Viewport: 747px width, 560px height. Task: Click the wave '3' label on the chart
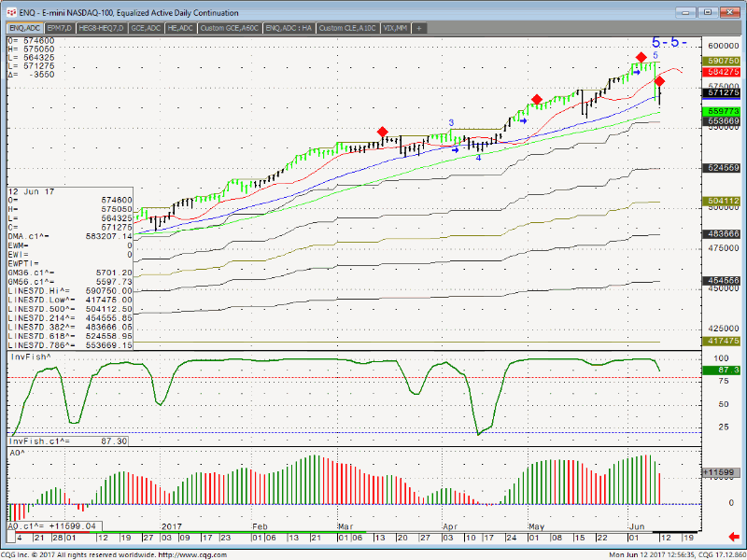tap(451, 123)
